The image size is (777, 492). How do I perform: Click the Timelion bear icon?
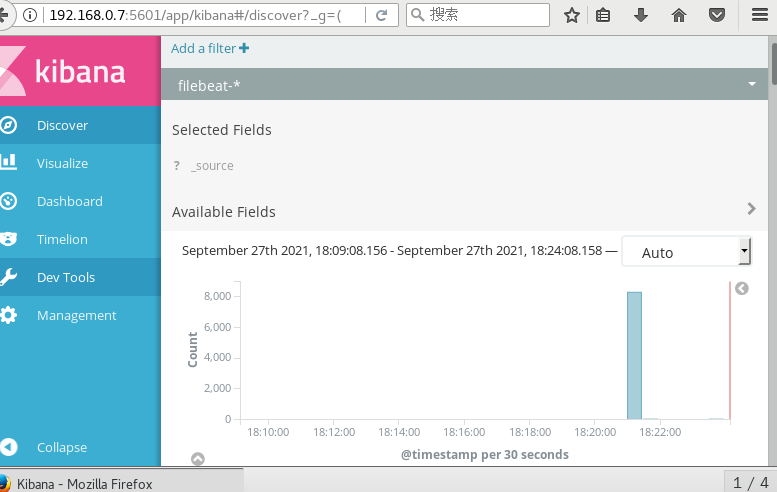[8, 239]
